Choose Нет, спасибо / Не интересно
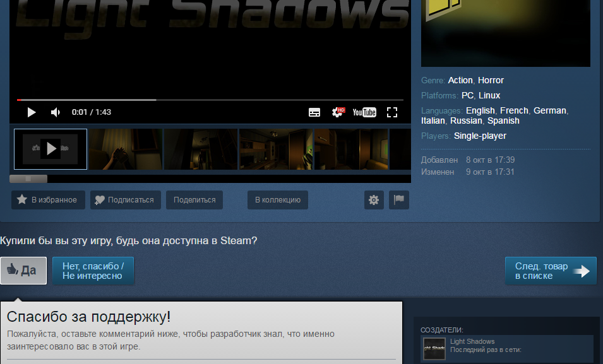 93,271
